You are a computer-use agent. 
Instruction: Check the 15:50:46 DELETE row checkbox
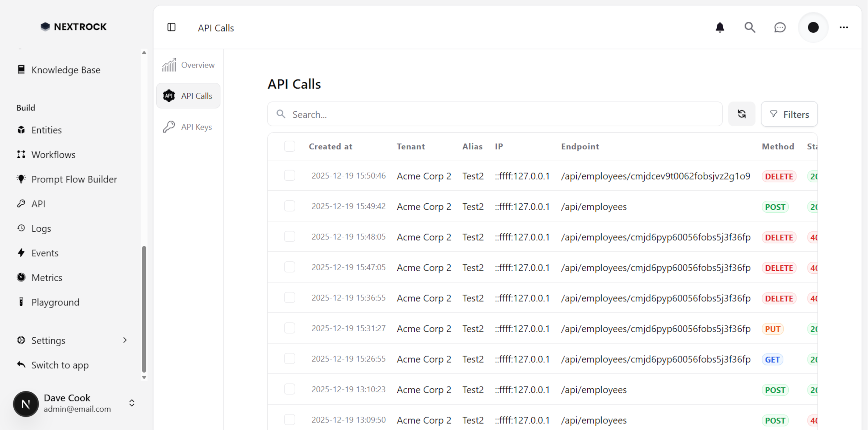[290, 176]
